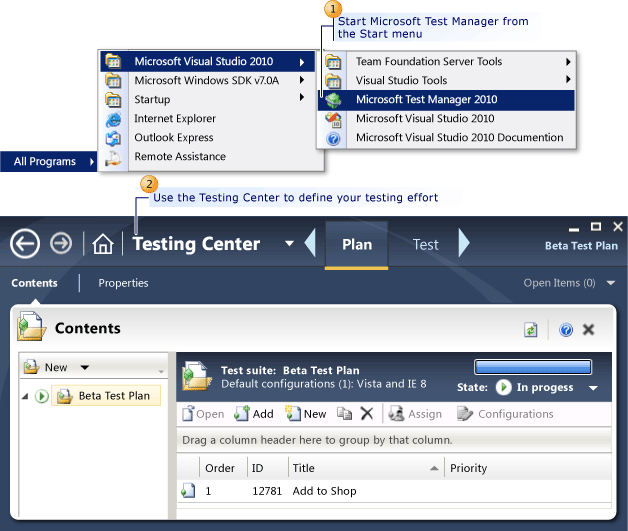The width and height of the screenshot is (628, 531).
Task: Click the Outlook Express icon
Action: click(x=113, y=139)
